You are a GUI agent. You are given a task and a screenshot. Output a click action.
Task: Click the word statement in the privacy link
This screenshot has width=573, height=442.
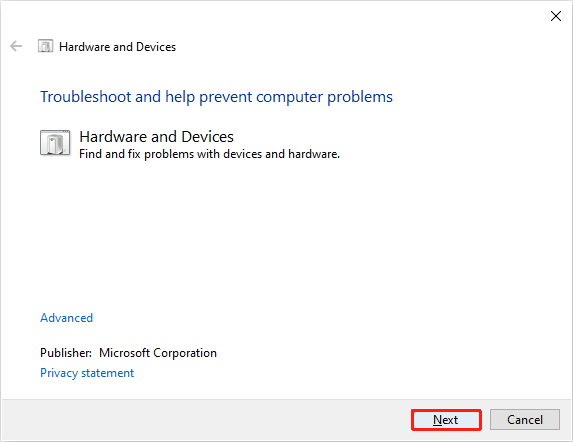(x=108, y=373)
